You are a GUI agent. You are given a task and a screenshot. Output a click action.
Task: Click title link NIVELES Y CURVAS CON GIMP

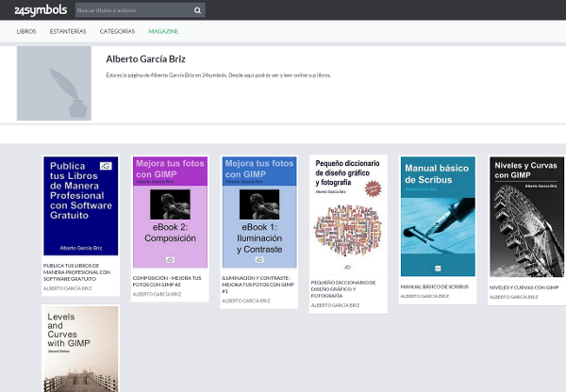524,287
